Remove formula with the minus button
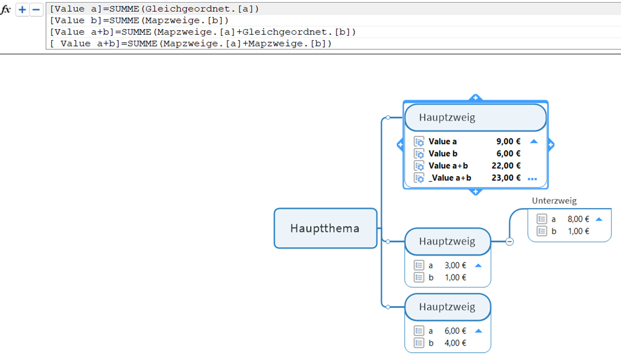 [x=36, y=10]
